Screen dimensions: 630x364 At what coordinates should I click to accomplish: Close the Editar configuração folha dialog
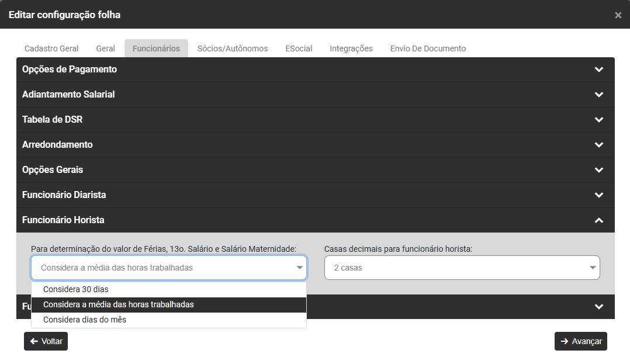click(x=618, y=15)
